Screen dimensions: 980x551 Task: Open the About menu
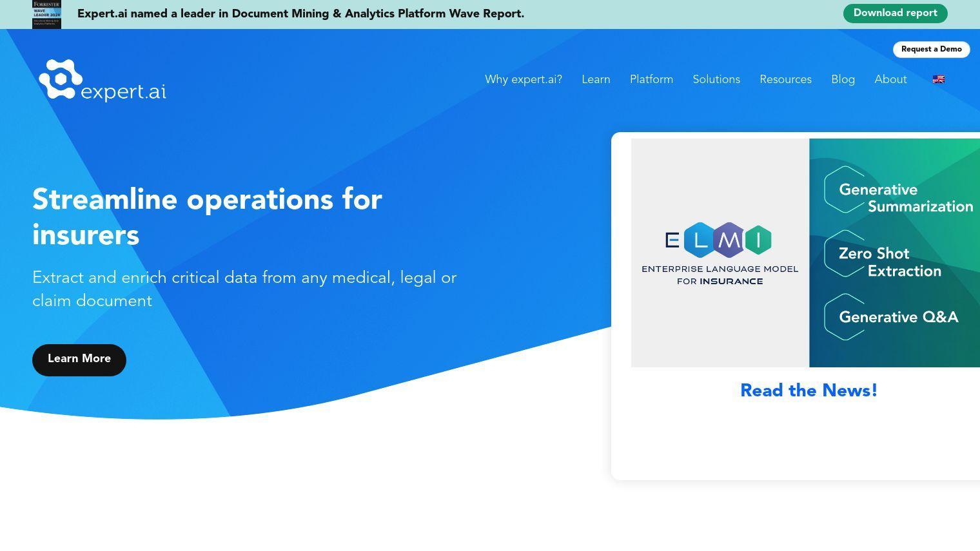pos(890,79)
